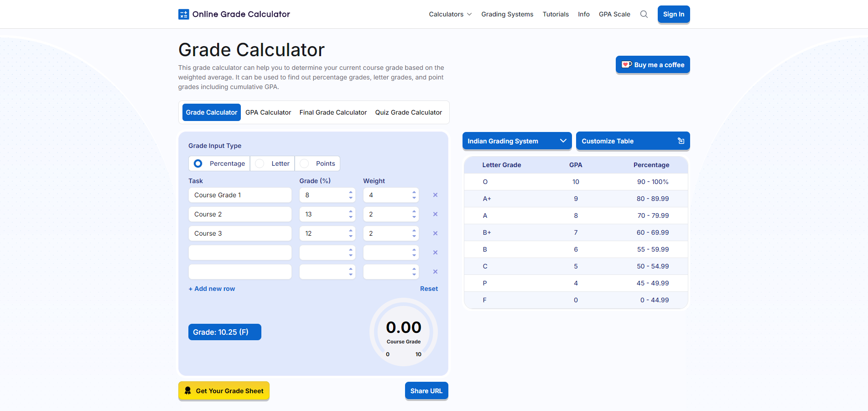Click the Course 3 task name field
Image resolution: width=868 pixels, height=411 pixels.
(x=240, y=233)
